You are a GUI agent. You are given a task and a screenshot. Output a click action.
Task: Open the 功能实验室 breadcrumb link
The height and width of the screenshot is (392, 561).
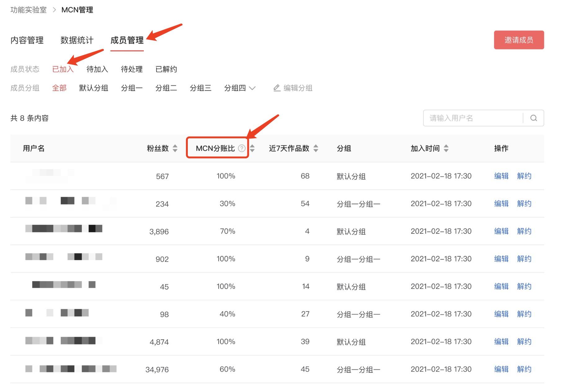point(28,10)
